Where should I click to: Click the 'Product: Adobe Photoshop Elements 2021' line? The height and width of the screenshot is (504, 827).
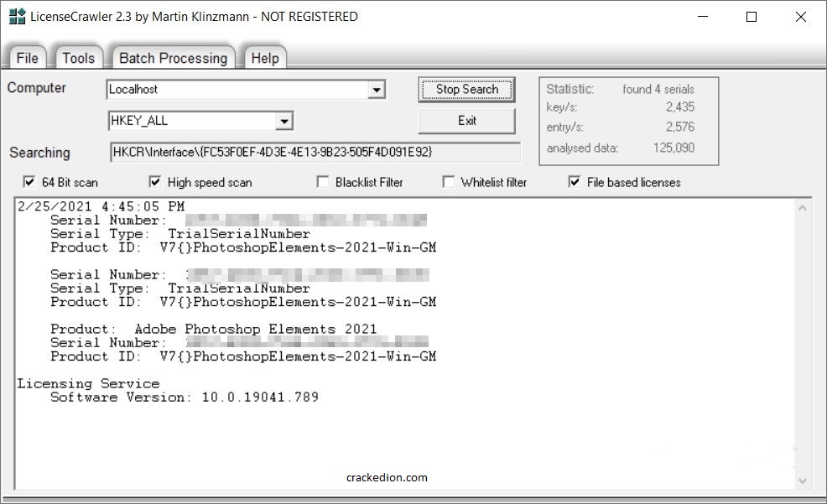[x=214, y=329]
